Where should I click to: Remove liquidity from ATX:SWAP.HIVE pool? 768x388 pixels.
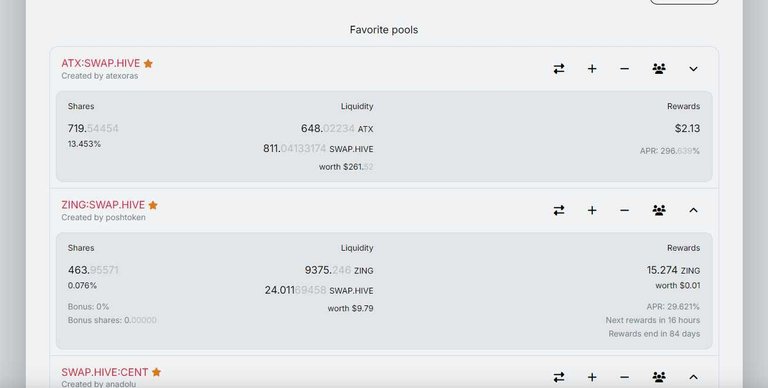tap(624, 69)
